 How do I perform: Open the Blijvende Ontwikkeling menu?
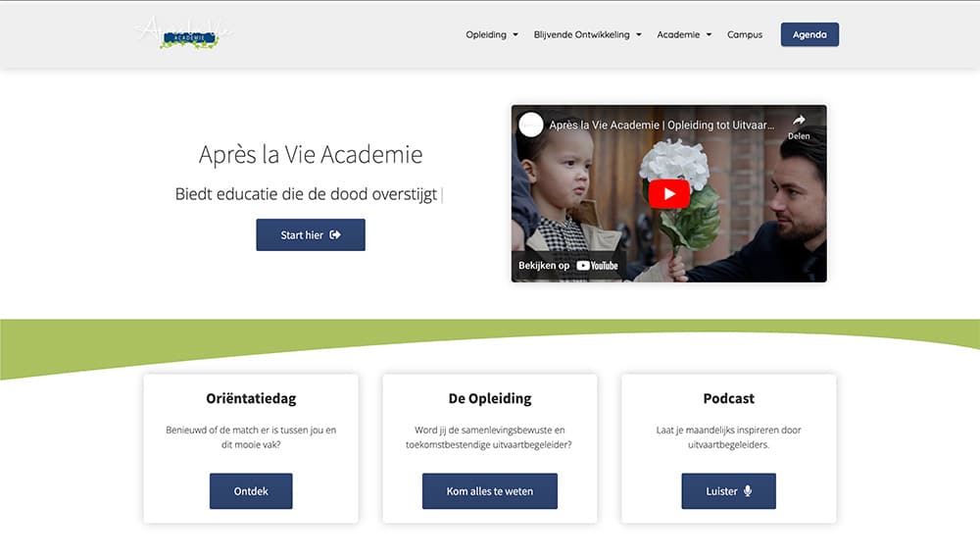[581, 34]
